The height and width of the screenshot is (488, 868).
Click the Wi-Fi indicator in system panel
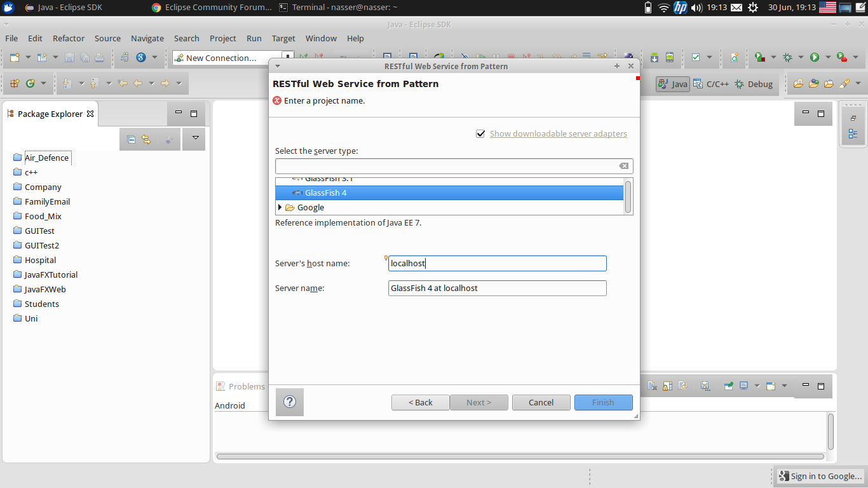(664, 8)
